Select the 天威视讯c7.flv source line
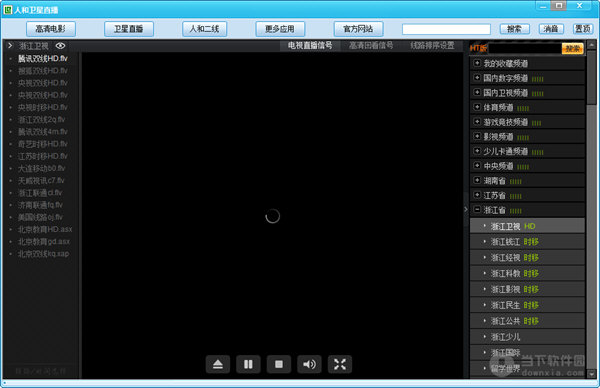The image size is (600, 388). point(41,181)
